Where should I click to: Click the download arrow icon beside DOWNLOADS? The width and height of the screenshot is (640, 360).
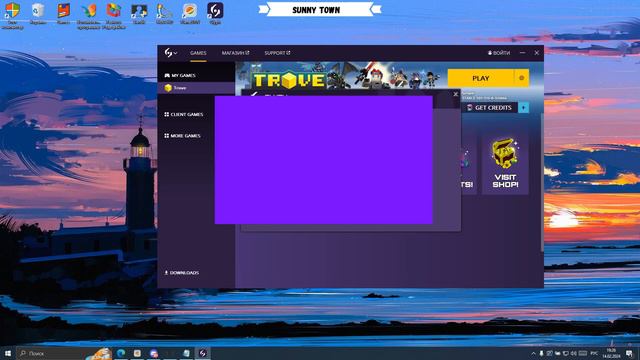(x=166, y=272)
